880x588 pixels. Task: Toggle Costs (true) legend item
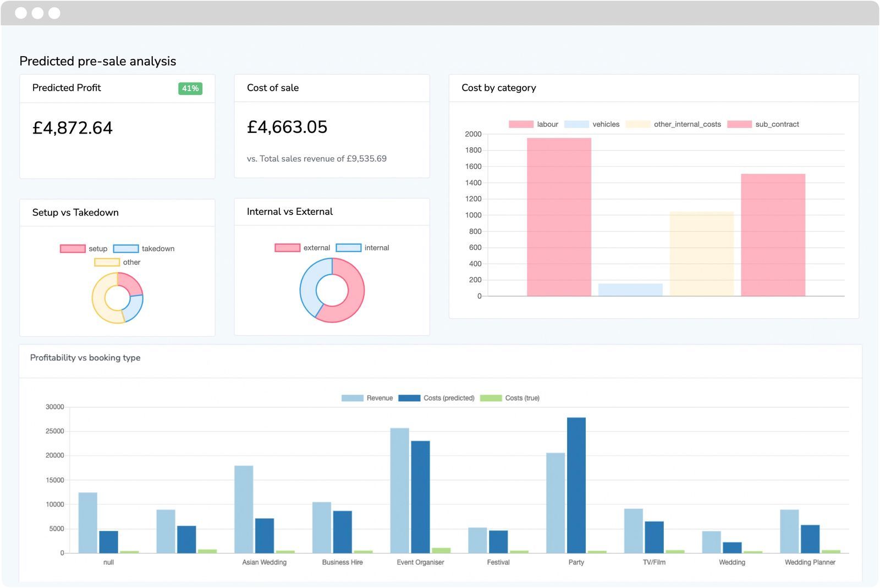(510, 398)
